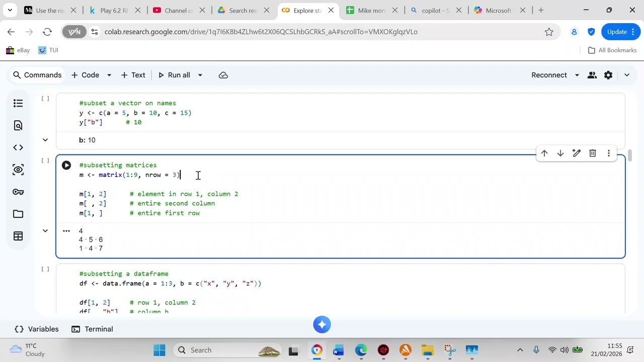Open the Data table sidebar icon
The height and width of the screenshot is (362, 644).
tap(18, 236)
